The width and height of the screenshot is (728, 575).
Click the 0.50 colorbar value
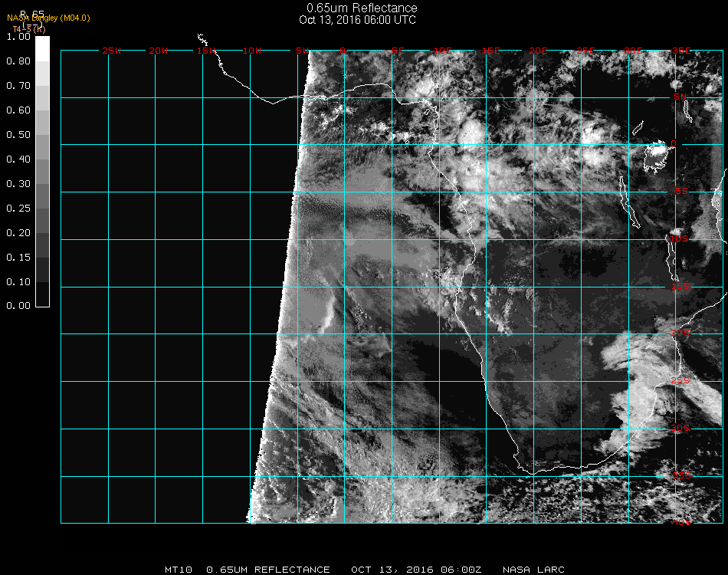pos(18,135)
